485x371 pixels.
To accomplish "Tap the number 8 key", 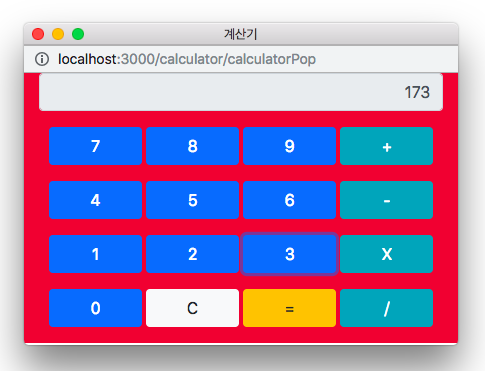I will coord(192,146).
